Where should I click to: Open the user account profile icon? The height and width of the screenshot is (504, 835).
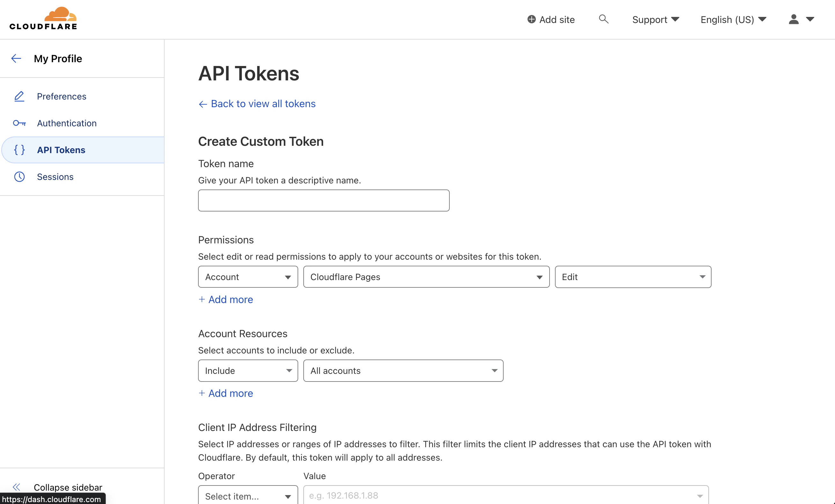click(x=793, y=19)
